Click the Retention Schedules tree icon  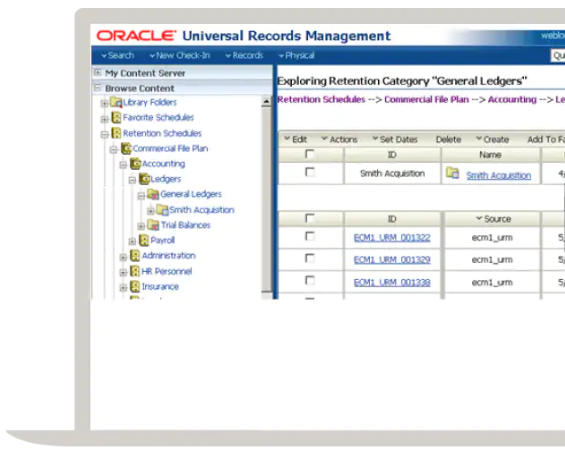click(x=116, y=133)
